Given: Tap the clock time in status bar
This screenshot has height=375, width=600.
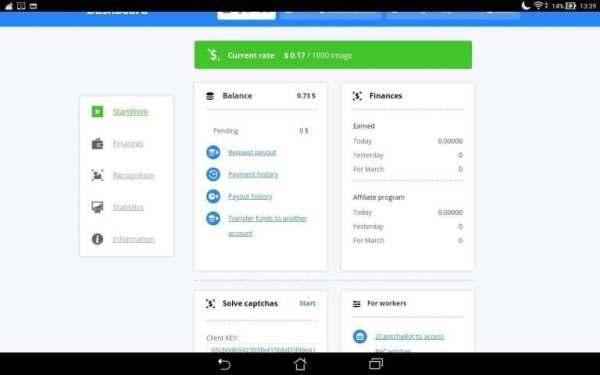Looking at the screenshot, I should coord(588,6).
